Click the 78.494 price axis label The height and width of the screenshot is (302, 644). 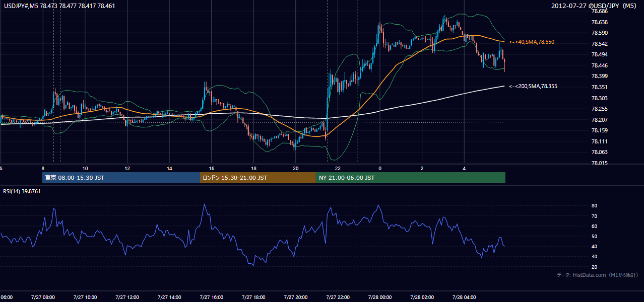[x=600, y=54]
